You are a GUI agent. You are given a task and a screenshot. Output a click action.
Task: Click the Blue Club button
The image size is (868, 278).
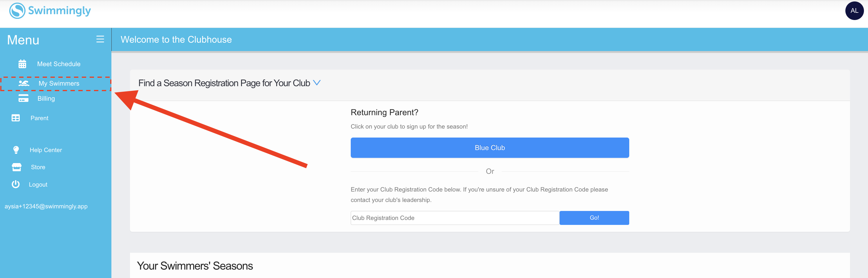pos(490,148)
